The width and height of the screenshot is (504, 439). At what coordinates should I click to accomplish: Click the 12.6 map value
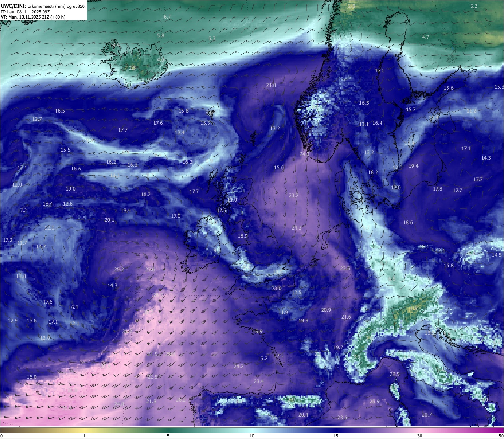68,204
